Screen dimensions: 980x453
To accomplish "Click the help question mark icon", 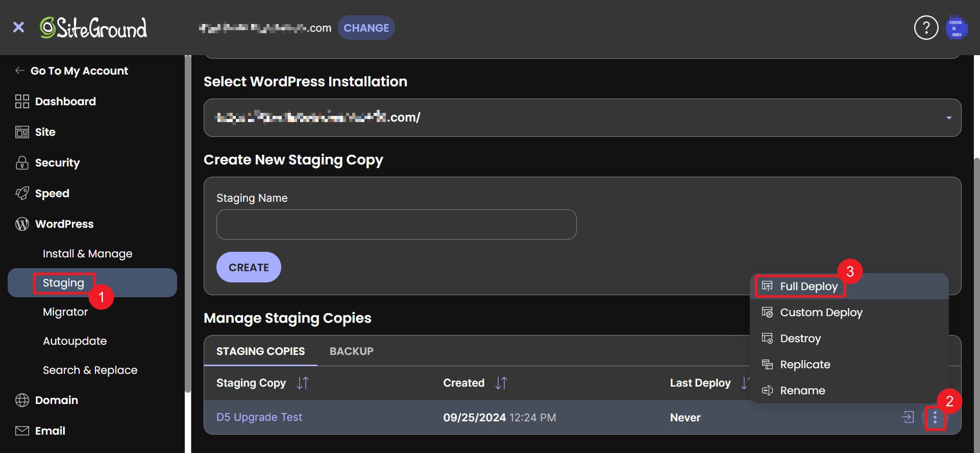I will [926, 28].
